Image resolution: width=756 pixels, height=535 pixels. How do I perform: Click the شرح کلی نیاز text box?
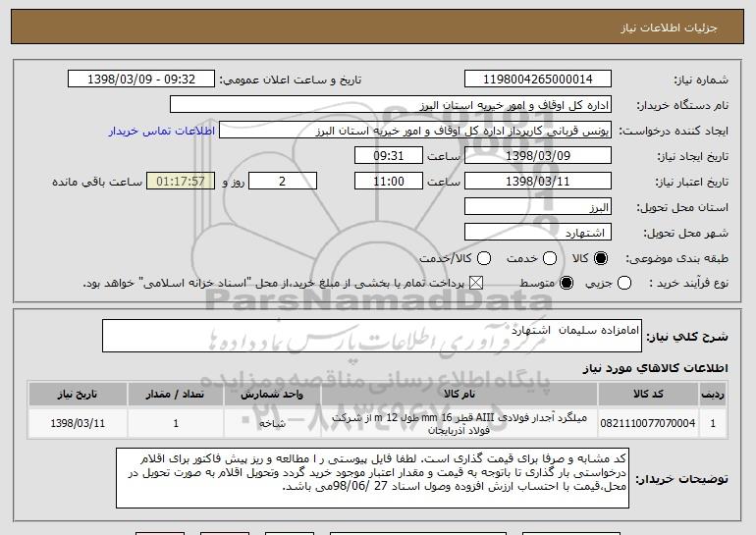(372, 336)
